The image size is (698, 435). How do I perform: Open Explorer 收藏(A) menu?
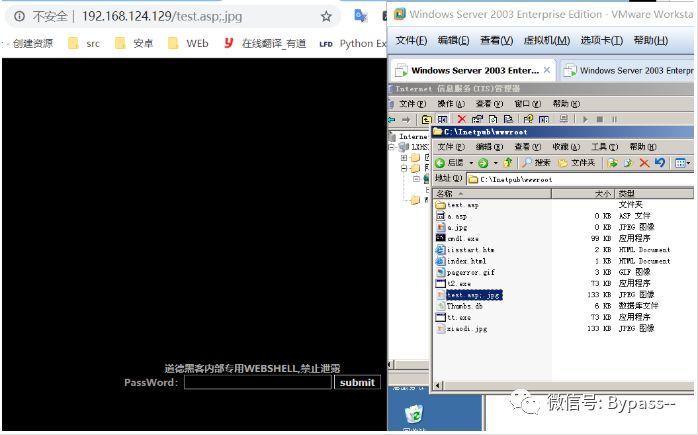pos(566,147)
